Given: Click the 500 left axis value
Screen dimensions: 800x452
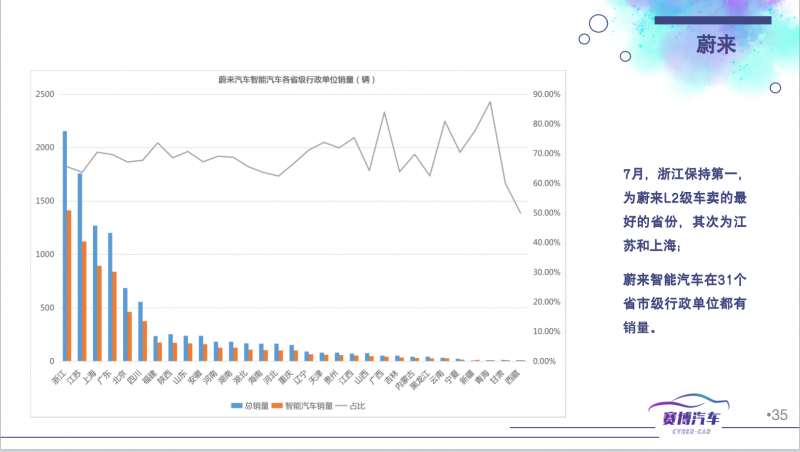Looking at the screenshot, I should coord(47,308).
